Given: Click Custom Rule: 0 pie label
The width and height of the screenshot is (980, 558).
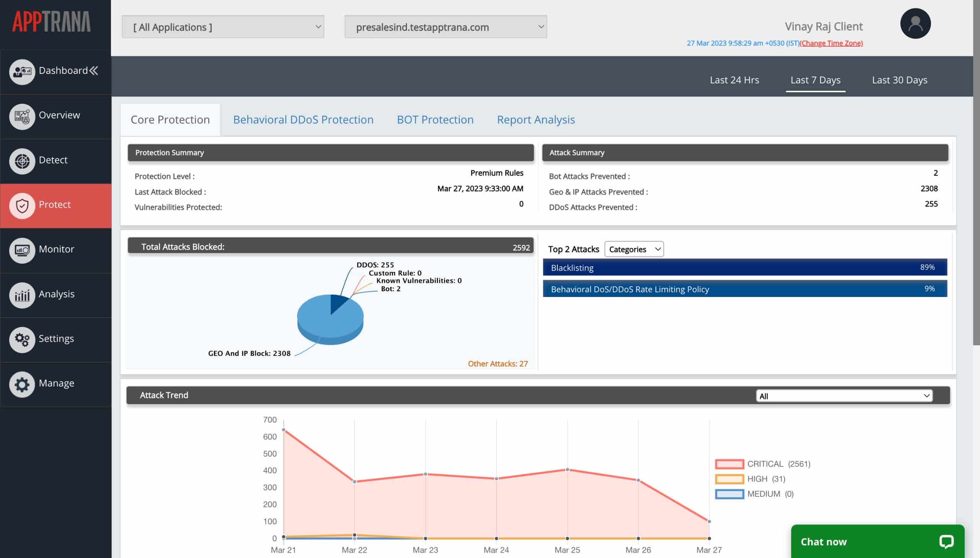Looking at the screenshot, I should click(395, 273).
